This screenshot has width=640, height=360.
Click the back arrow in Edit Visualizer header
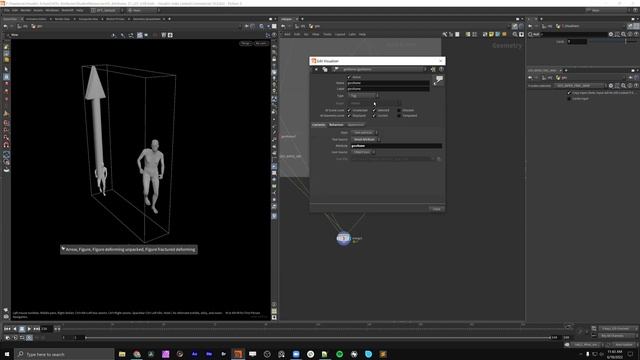[x=316, y=69]
